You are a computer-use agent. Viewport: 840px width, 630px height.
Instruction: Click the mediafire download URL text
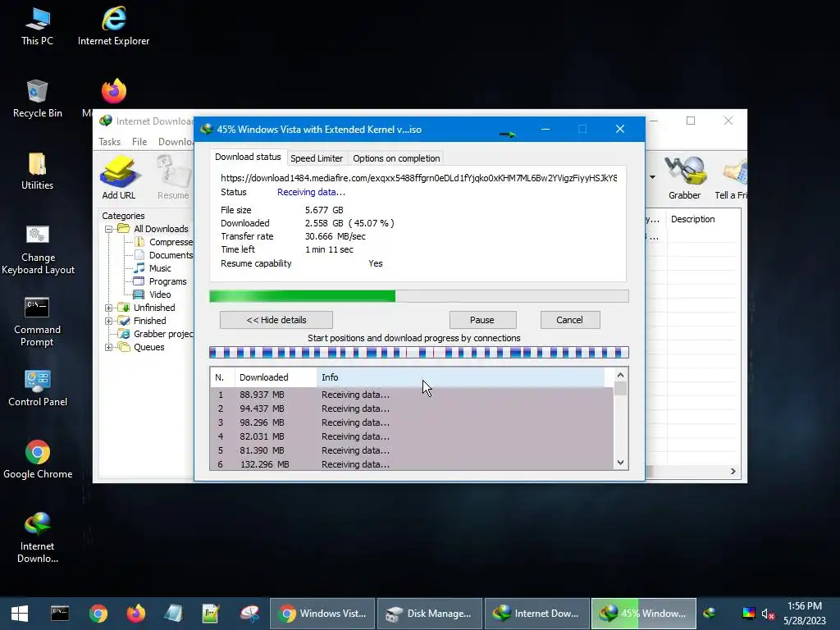point(419,178)
